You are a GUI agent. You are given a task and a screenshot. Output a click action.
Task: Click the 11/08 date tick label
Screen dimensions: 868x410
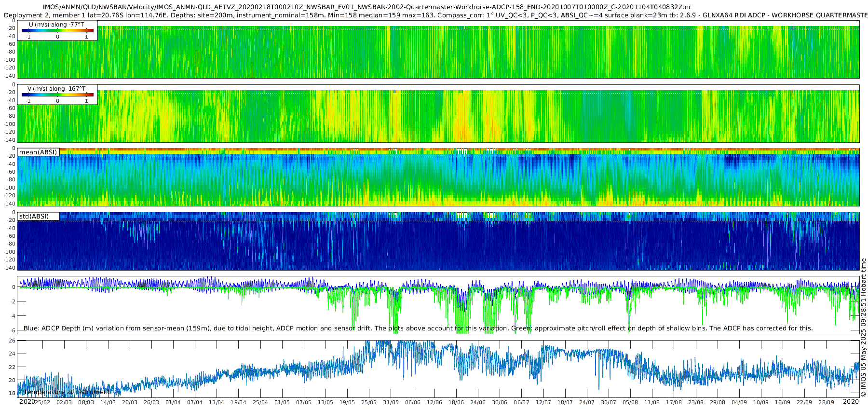tap(652, 402)
